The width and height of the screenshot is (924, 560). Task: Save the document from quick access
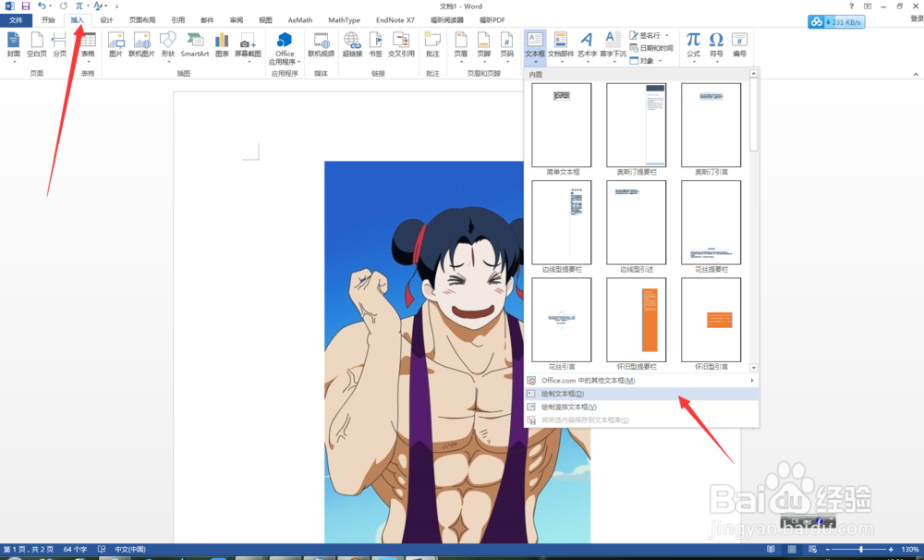25,6
